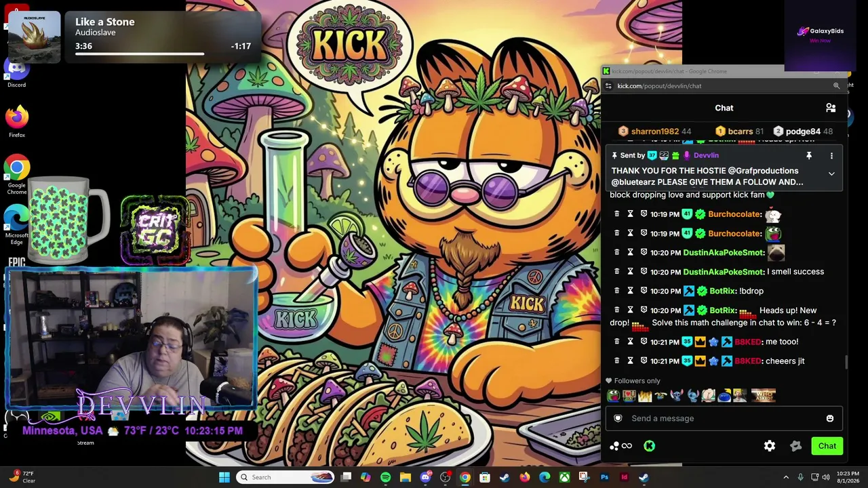This screenshot has height=488, width=868.
Task: Open the taskbar clock showing 10:23 PM
Action: pyautogui.click(x=848, y=477)
